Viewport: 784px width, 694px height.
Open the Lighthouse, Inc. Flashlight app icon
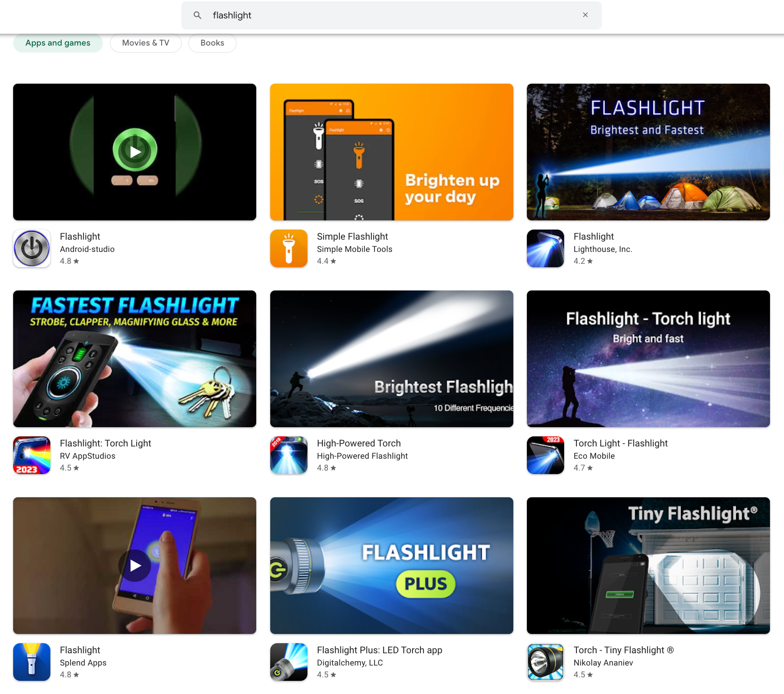pyautogui.click(x=545, y=248)
